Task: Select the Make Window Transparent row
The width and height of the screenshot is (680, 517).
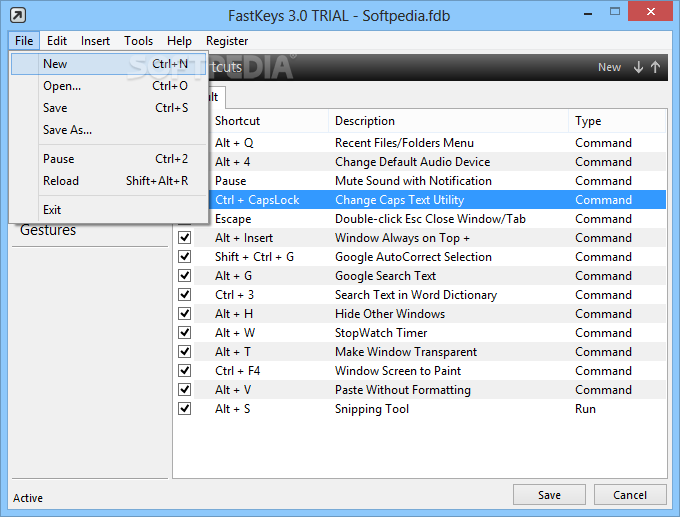Action: coord(420,352)
